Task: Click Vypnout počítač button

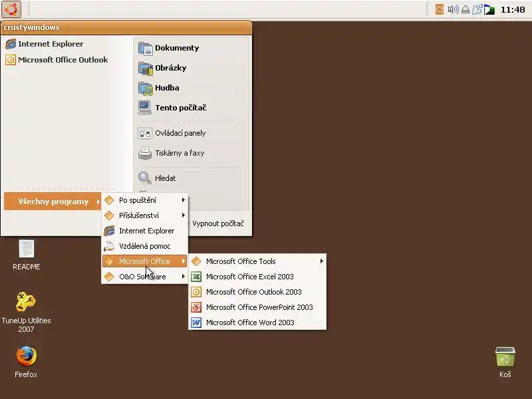Action: point(218,223)
